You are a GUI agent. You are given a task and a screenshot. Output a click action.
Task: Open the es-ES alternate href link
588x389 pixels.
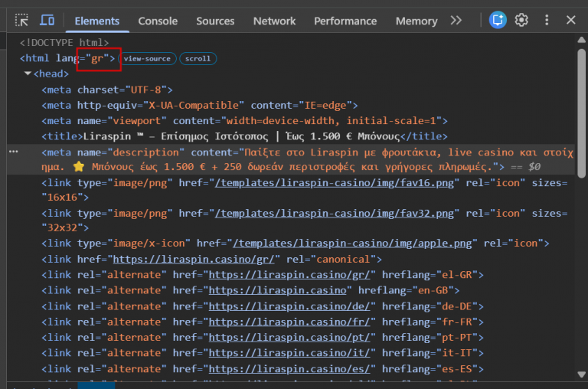point(289,369)
